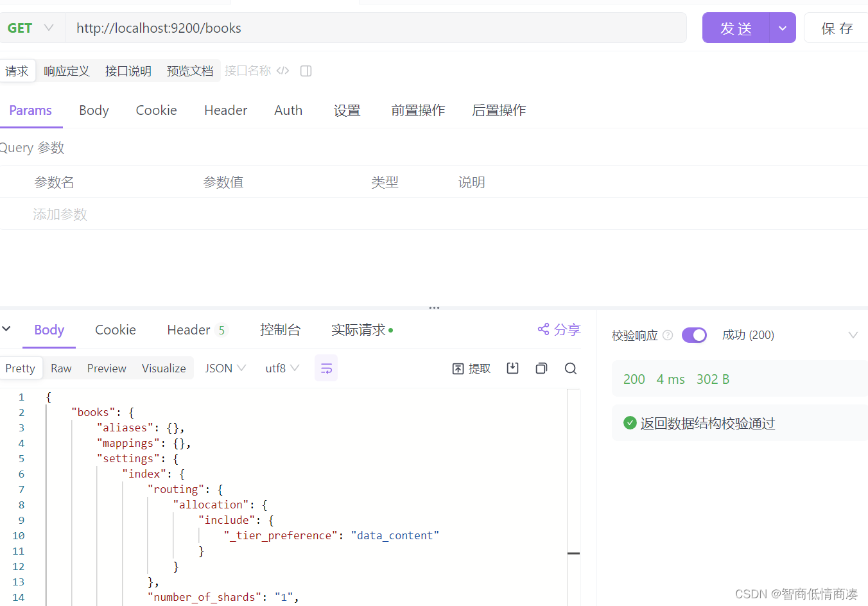Toggle line wrapping for the response
Viewport: 868px width, 606px height.
click(326, 368)
